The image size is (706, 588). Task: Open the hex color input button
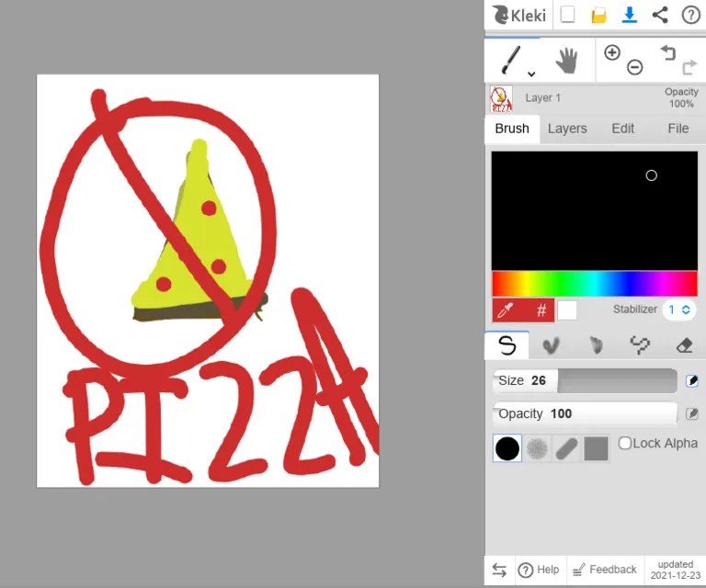click(x=541, y=310)
